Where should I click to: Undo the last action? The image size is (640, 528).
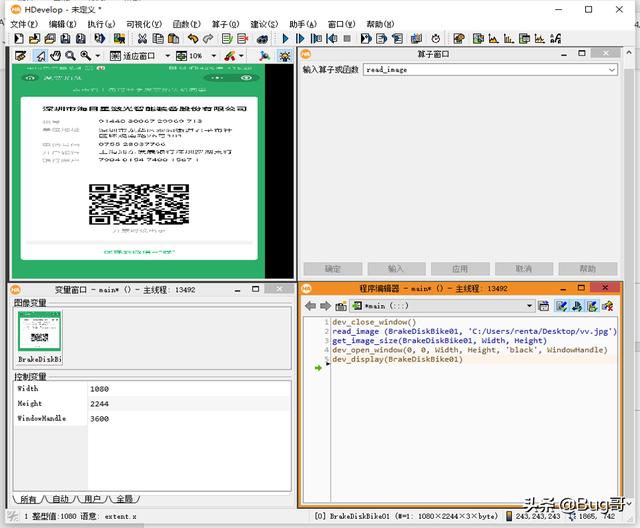(x=193, y=39)
